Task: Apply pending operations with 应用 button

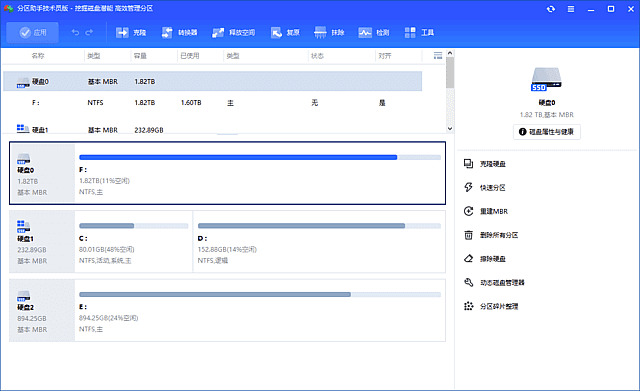Action: [33, 32]
